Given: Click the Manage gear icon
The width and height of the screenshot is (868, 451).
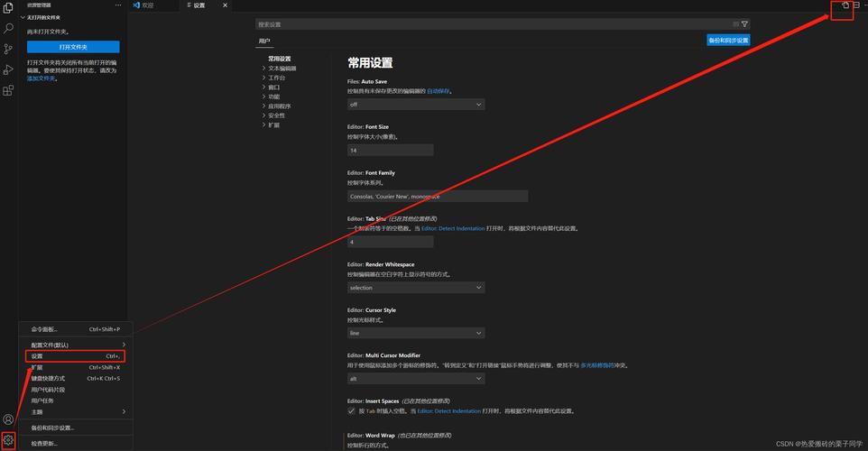Looking at the screenshot, I should [x=8, y=440].
